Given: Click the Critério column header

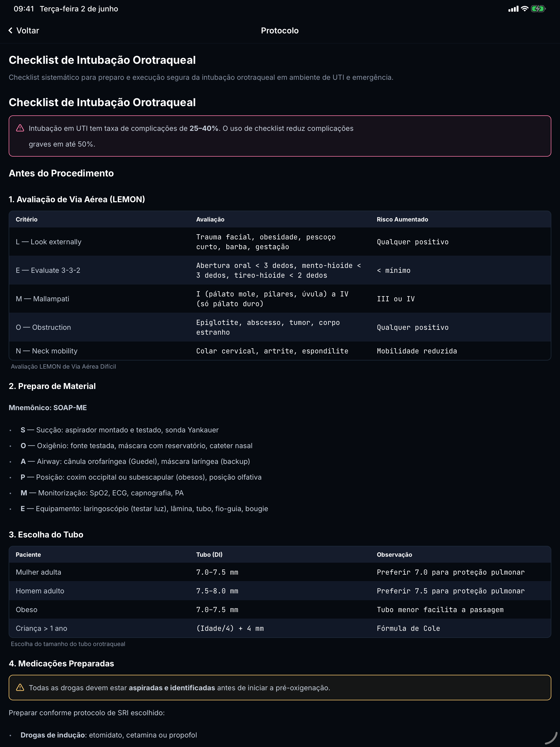Looking at the screenshot, I should coord(27,220).
